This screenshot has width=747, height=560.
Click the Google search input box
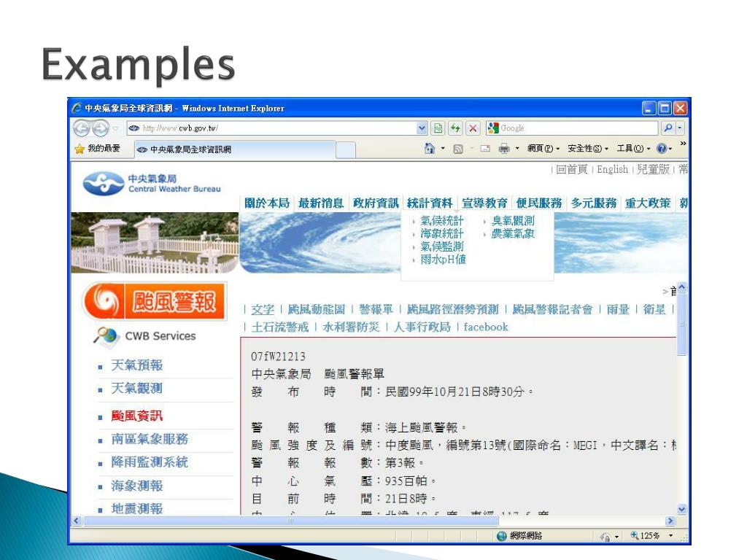pos(573,128)
